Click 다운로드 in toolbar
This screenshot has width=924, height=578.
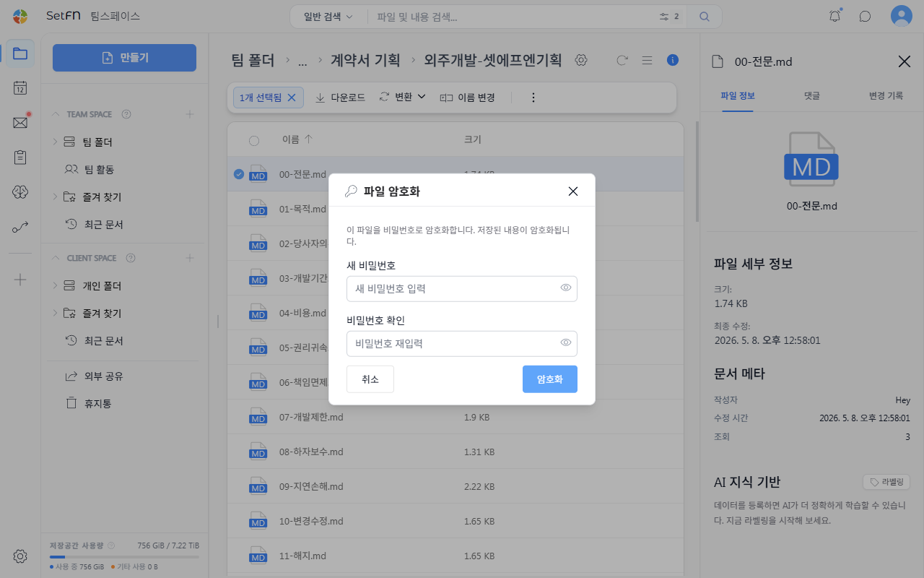(340, 97)
